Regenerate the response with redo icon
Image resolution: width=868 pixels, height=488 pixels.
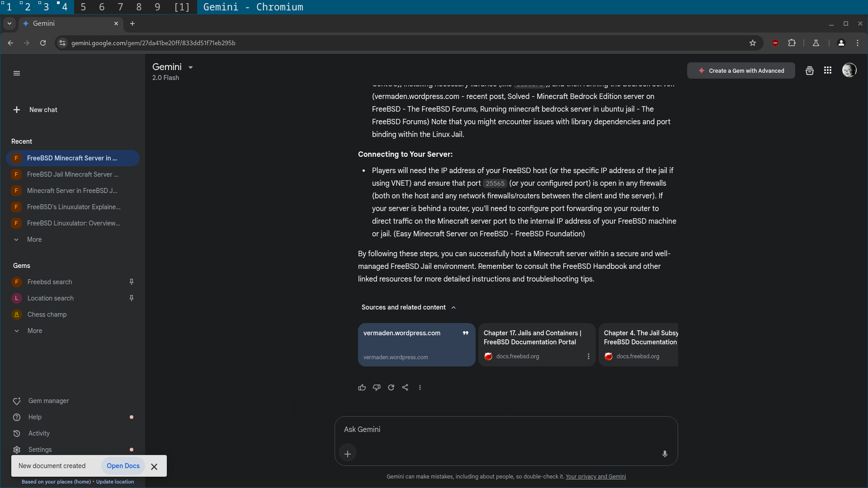(x=391, y=387)
